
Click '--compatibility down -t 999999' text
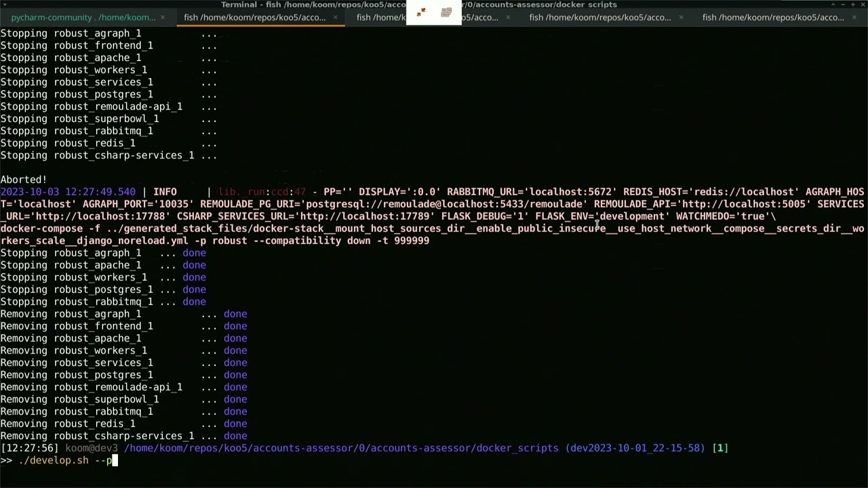pyautogui.click(x=340, y=241)
